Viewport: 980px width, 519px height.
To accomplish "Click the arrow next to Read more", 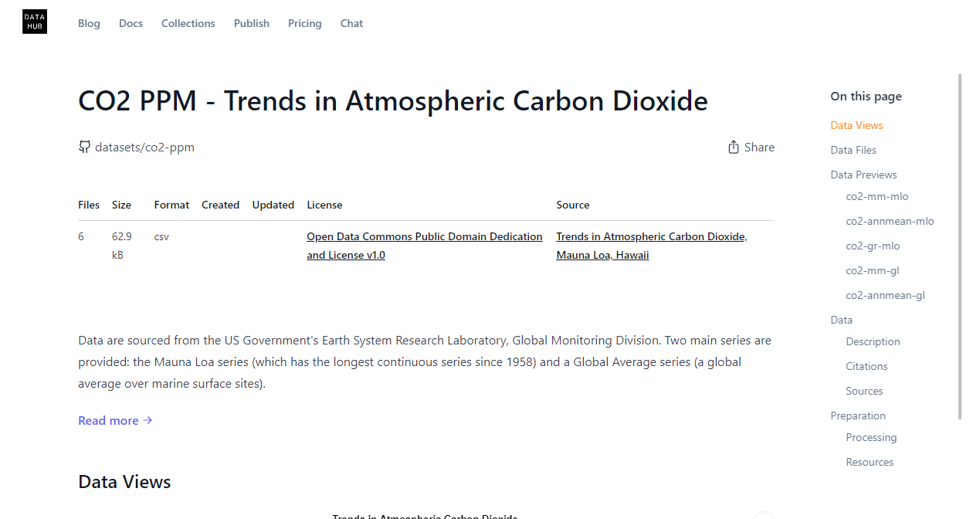I will (x=148, y=420).
